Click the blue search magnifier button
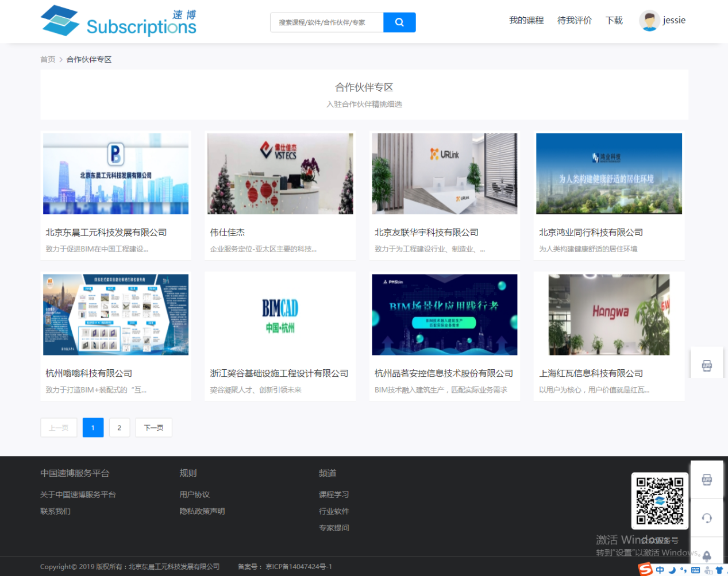Image resolution: width=728 pixels, height=576 pixels. pyautogui.click(x=399, y=22)
